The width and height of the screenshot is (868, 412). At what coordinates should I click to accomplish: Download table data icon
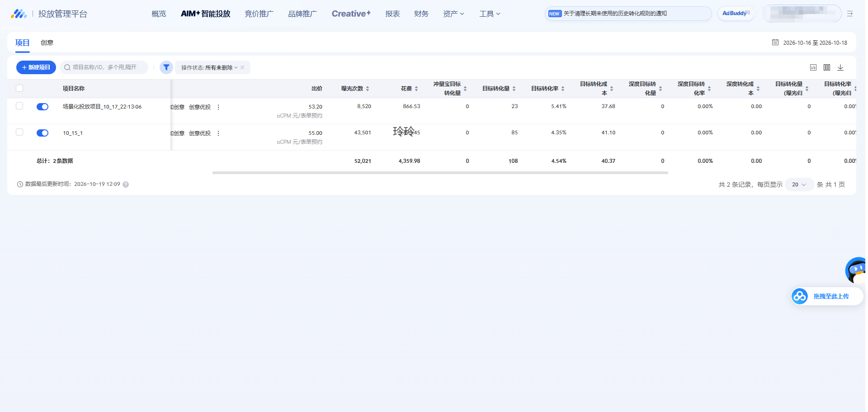tap(840, 67)
